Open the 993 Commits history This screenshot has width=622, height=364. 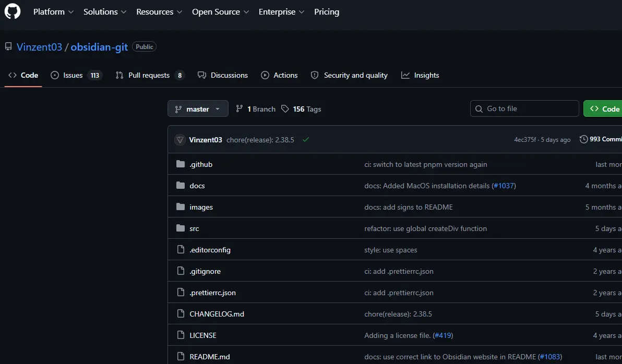click(x=601, y=139)
